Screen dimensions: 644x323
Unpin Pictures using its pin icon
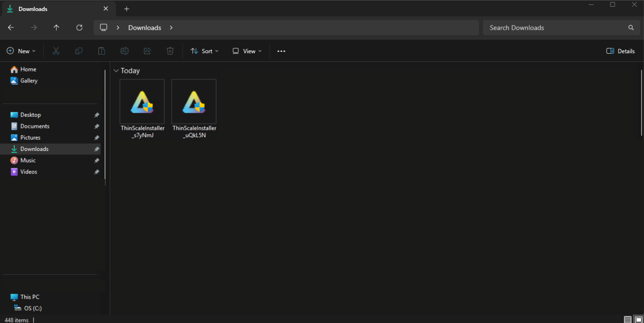(x=96, y=138)
